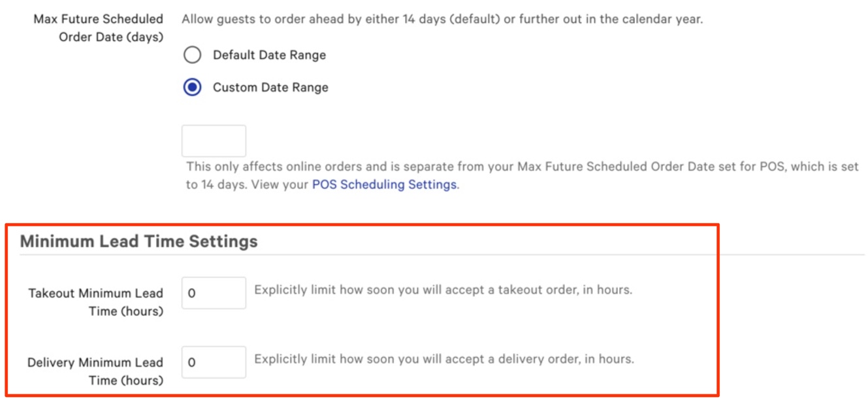The width and height of the screenshot is (868, 410).
Task: Select the Default Date Range radio button
Action: point(192,55)
